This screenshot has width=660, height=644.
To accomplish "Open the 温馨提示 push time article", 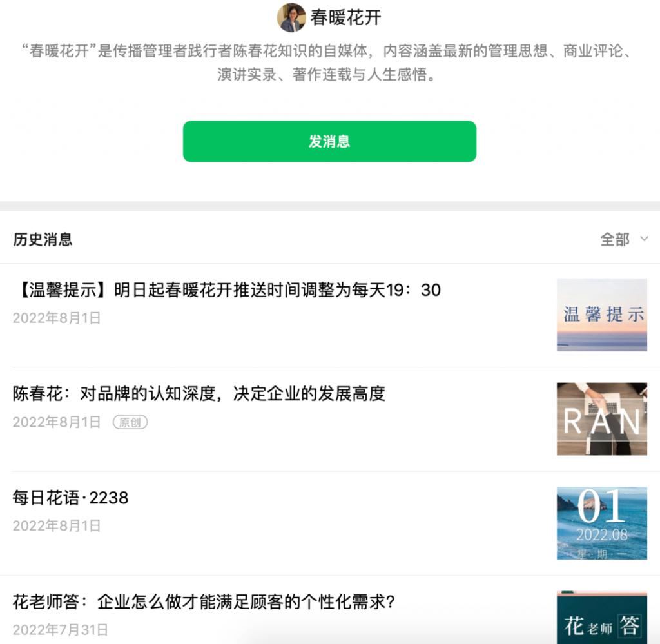I will coord(227,290).
